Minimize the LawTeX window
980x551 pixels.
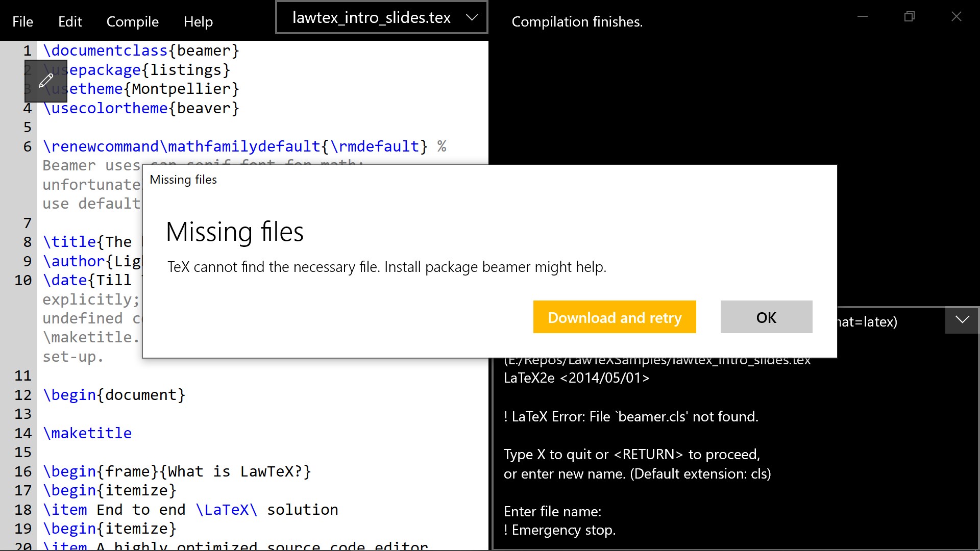coord(863,17)
